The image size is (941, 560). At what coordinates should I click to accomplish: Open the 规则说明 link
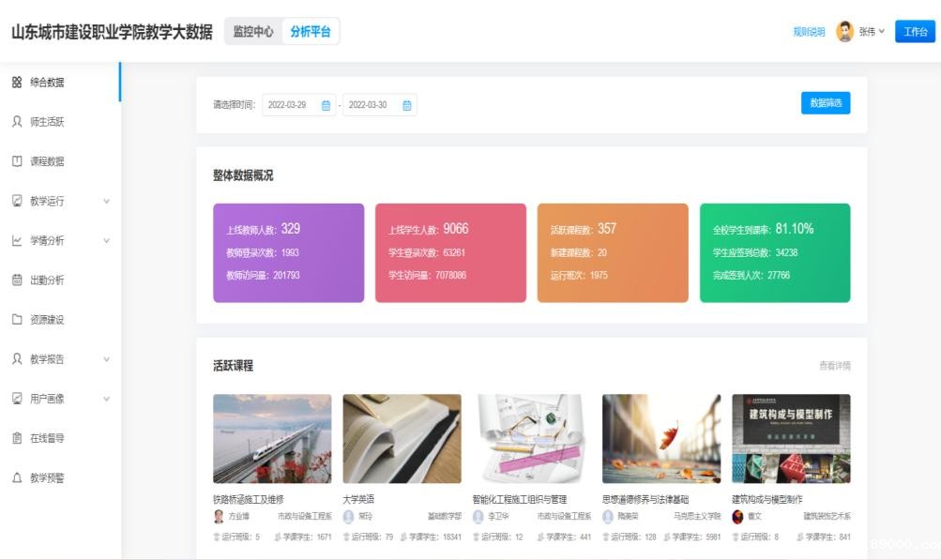coord(809,32)
